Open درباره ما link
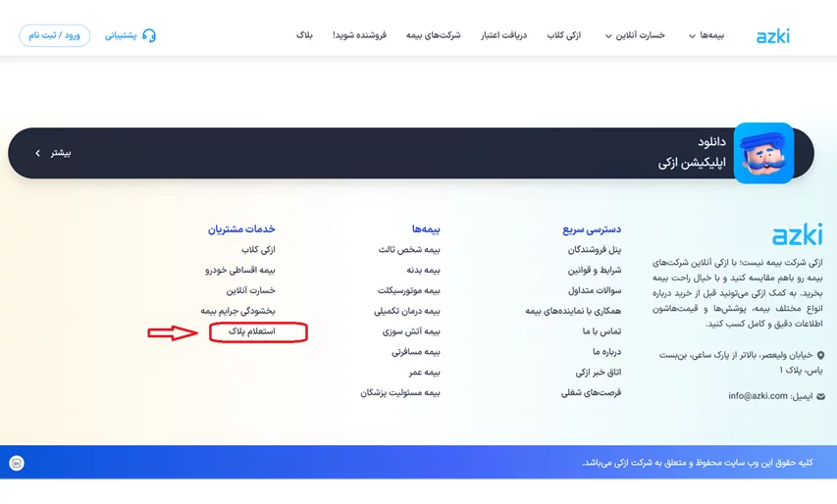Image resolution: width=837 pixels, height=504 pixels. [x=607, y=351]
